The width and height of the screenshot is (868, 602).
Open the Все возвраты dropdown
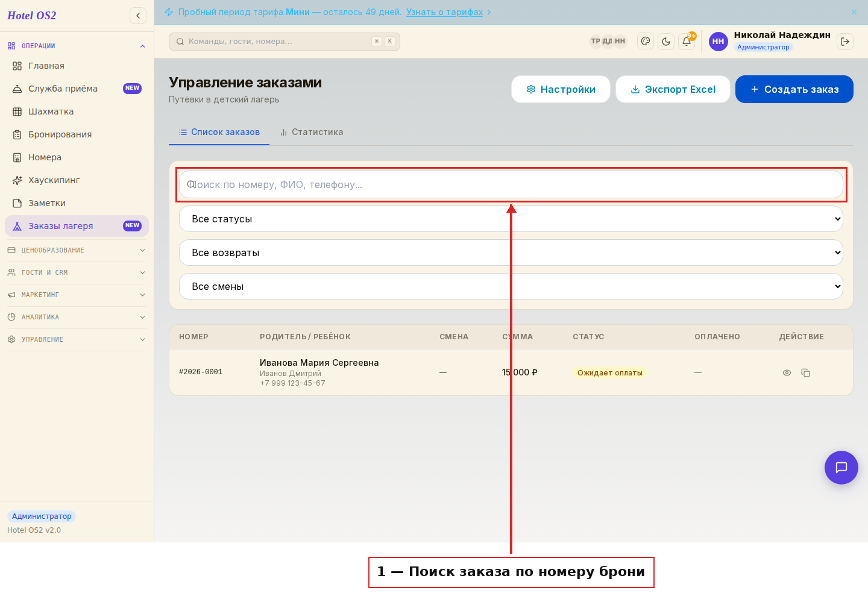pyautogui.click(x=511, y=252)
